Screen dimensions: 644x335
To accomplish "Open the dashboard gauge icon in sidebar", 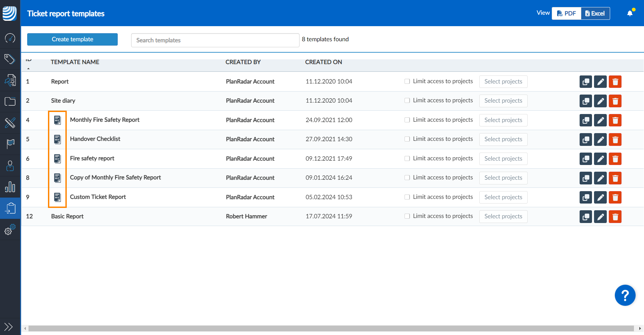I will coord(10,38).
